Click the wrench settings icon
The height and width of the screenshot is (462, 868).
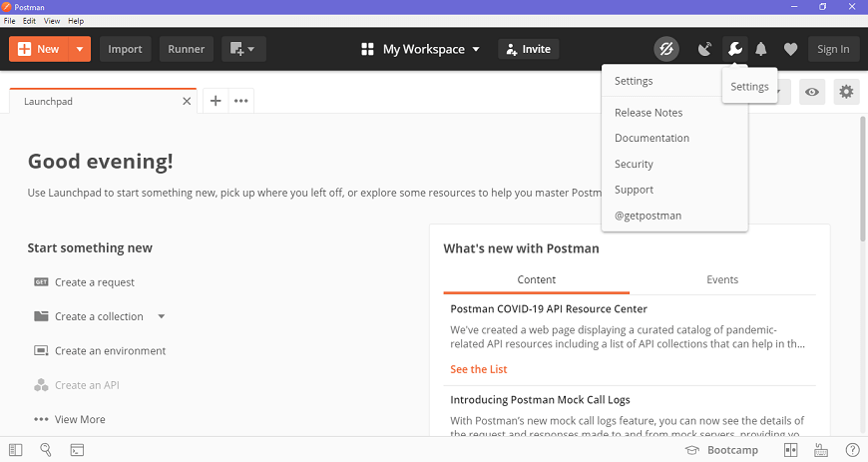point(735,49)
